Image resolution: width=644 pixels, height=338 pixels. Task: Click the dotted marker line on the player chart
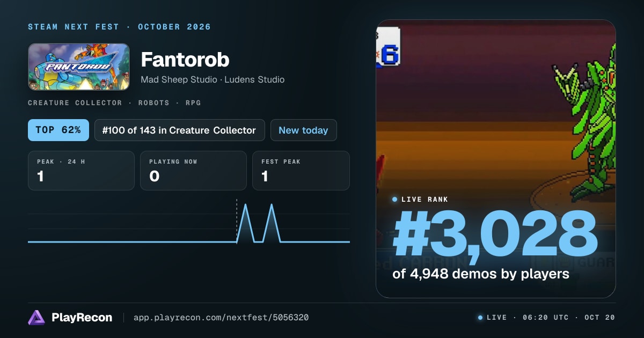pyautogui.click(x=237, y=221)
